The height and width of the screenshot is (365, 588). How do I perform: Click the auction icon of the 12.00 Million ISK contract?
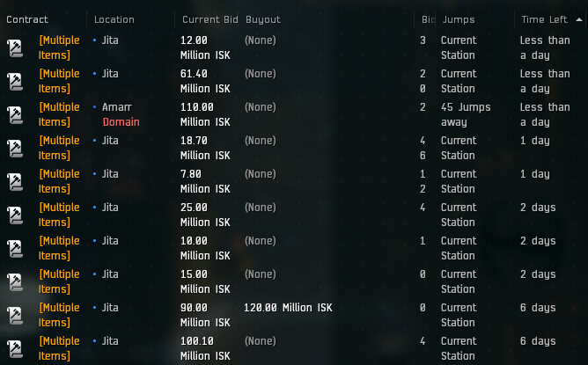tap(15, 48)
